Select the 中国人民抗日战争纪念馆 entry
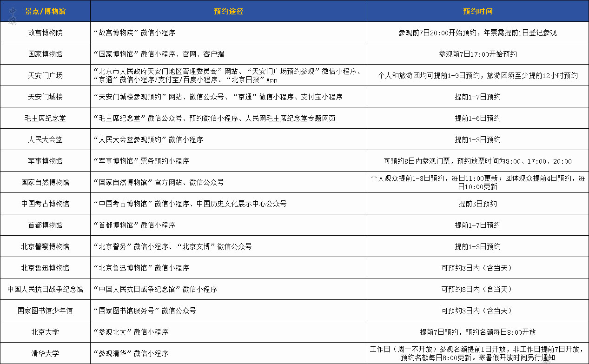589x364 pixels. point(45,289)
